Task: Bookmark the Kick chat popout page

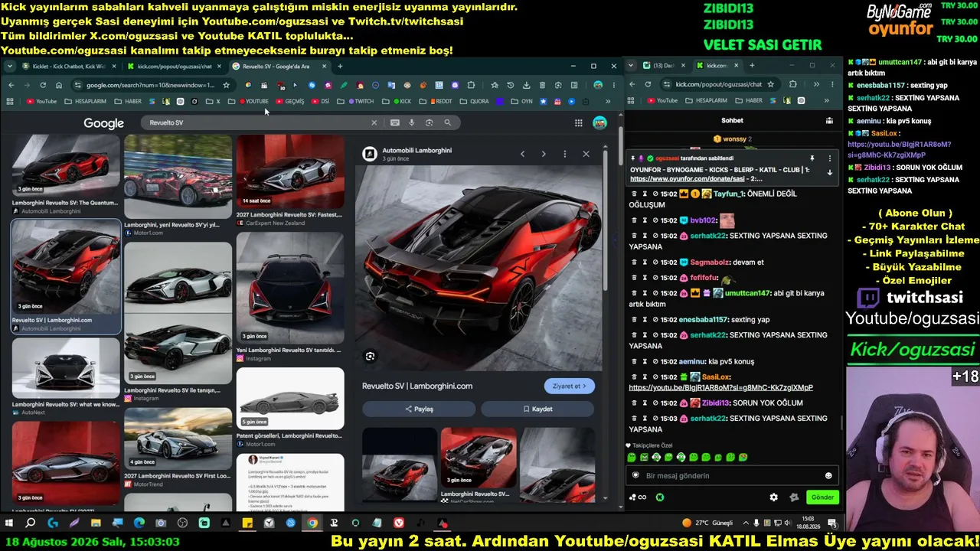Action: point(770,84)
